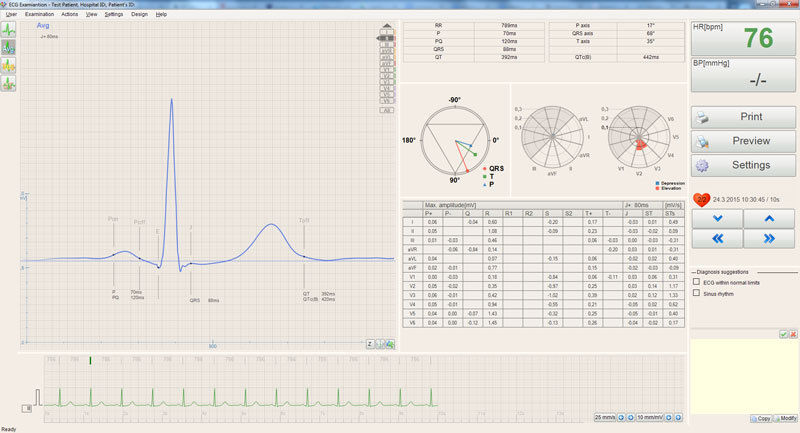The width and height of the screenshot is (800, 433).
Task: Select lead II in lead selector
Action: coord(387,38)
